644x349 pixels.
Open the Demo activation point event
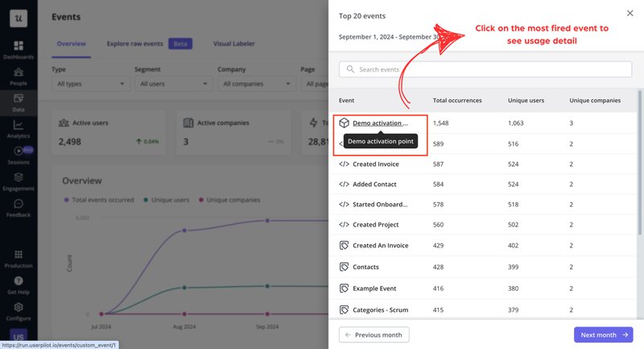(x=380, y=123)
